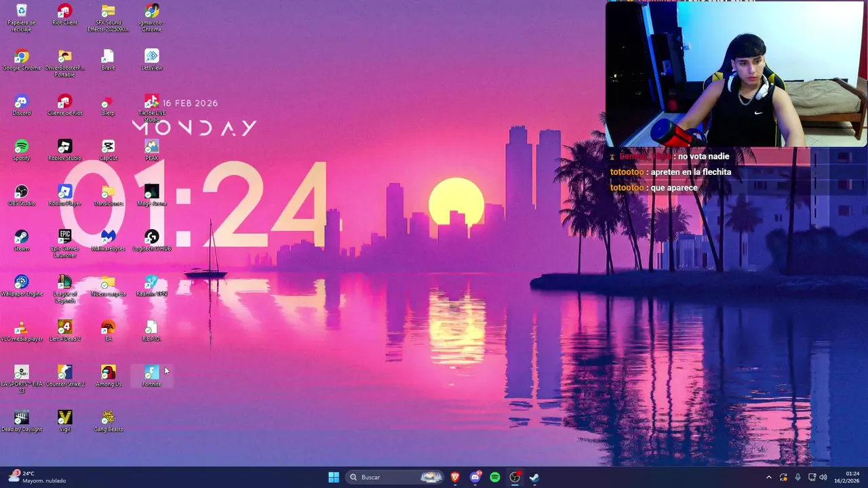Image resolution: width=868 pixels, height=488 pixels.
Task: Open the sync update tray icon
Action: [783, 477]
